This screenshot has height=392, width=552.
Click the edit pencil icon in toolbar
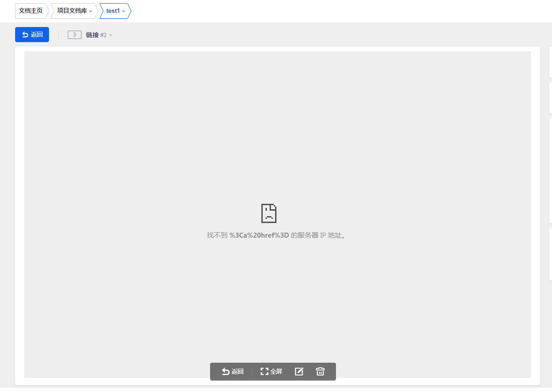[x=299, y=371]
